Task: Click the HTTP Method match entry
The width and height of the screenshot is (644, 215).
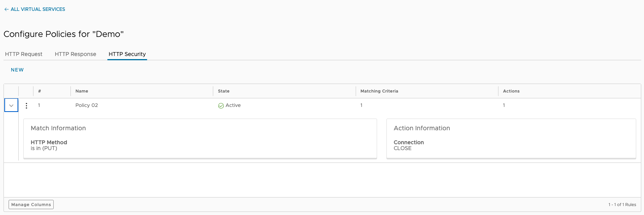Action: click(x=49, y=145)
